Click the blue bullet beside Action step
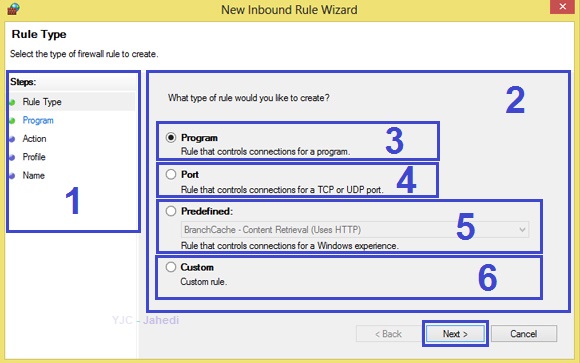This screenshot has height=363, width=580. (12, 139)
